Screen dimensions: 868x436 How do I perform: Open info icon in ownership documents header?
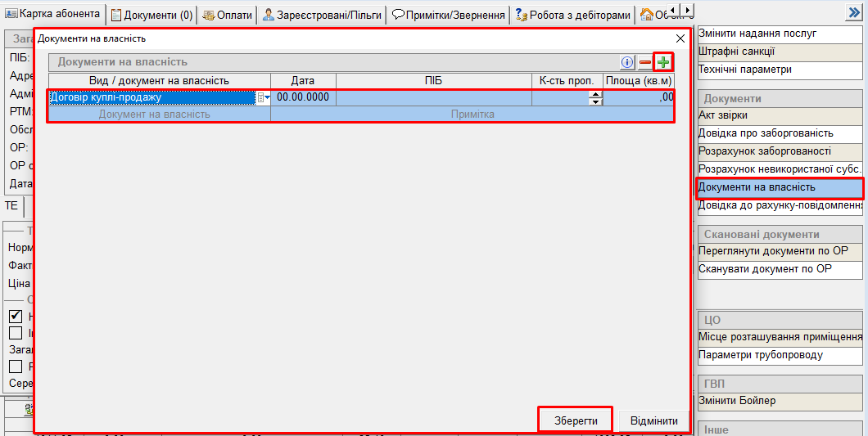627,62
